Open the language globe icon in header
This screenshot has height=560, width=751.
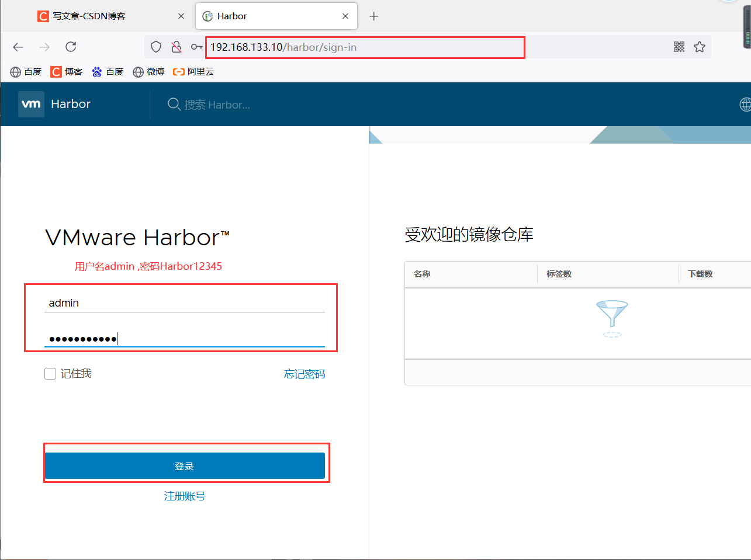click(x=745, y=105)
